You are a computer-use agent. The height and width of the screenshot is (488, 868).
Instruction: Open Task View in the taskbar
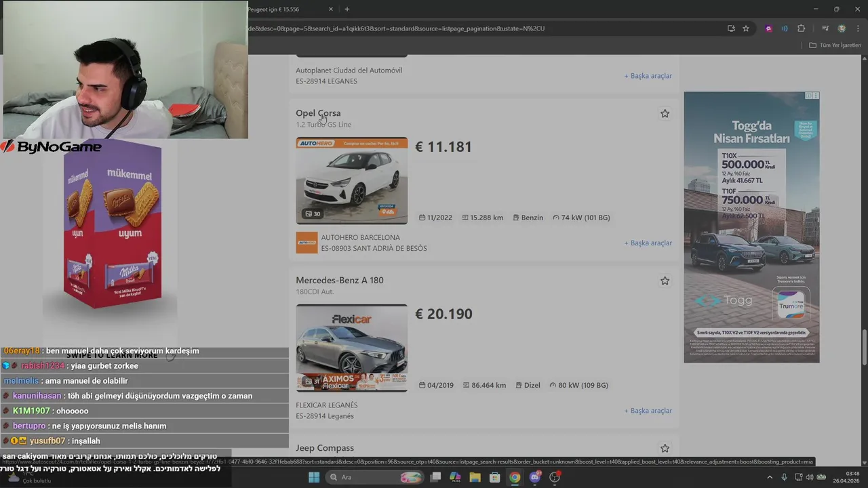coord(436,478)
